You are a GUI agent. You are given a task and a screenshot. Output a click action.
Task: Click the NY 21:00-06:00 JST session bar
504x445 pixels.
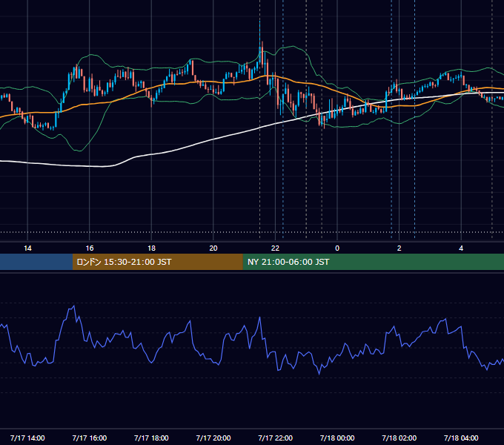(373, 262)
